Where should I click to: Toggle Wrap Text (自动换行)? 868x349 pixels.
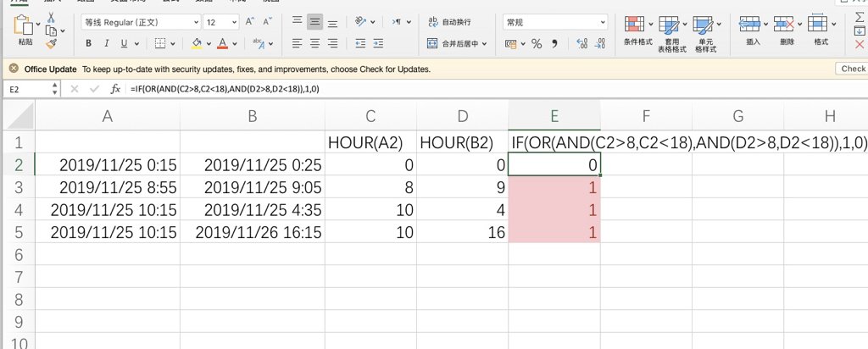coord(449,22)
